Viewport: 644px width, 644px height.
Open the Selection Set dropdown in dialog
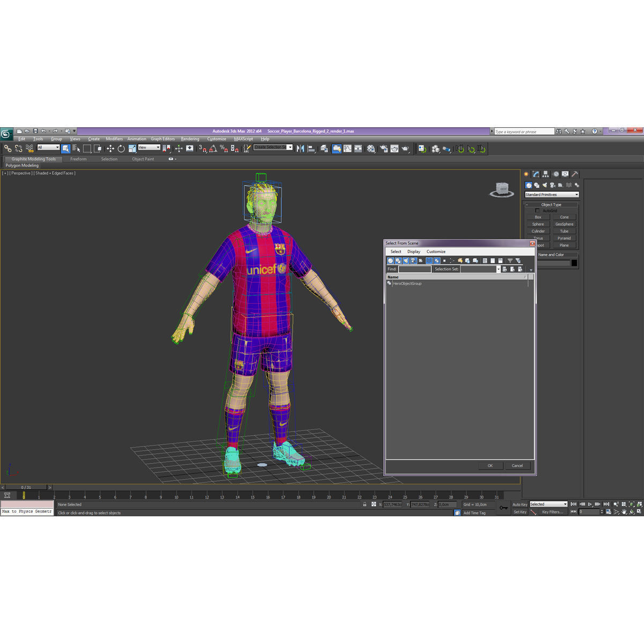(480, 269)
